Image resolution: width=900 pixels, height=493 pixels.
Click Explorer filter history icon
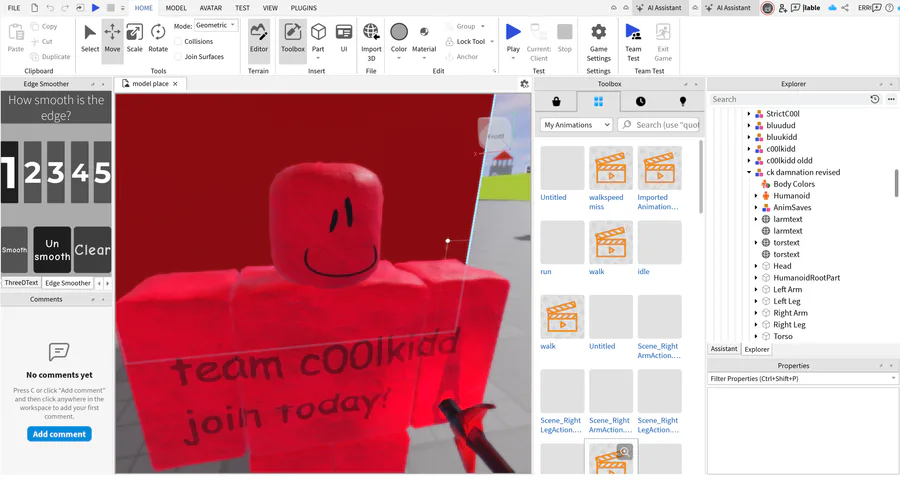(x=874, y=99)
